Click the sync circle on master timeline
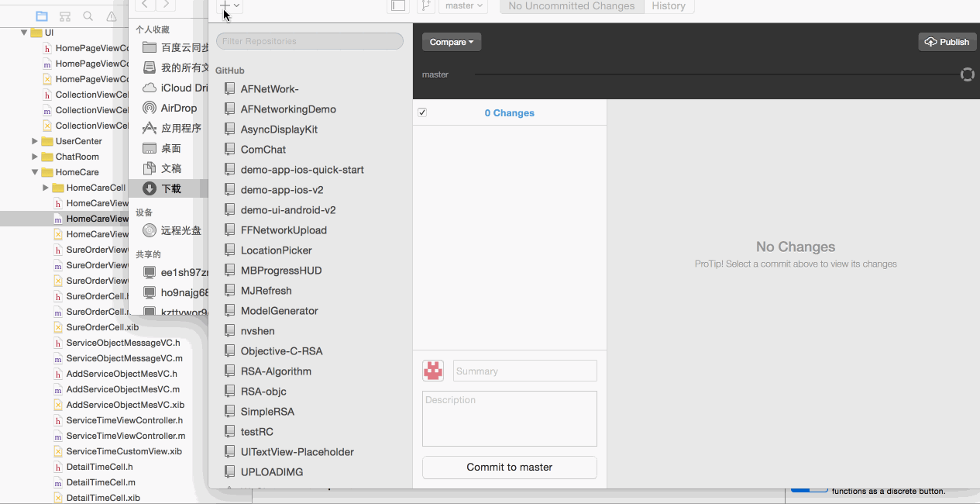The width and height of the screenshot is (980, 504). click(x=967, y=74)
